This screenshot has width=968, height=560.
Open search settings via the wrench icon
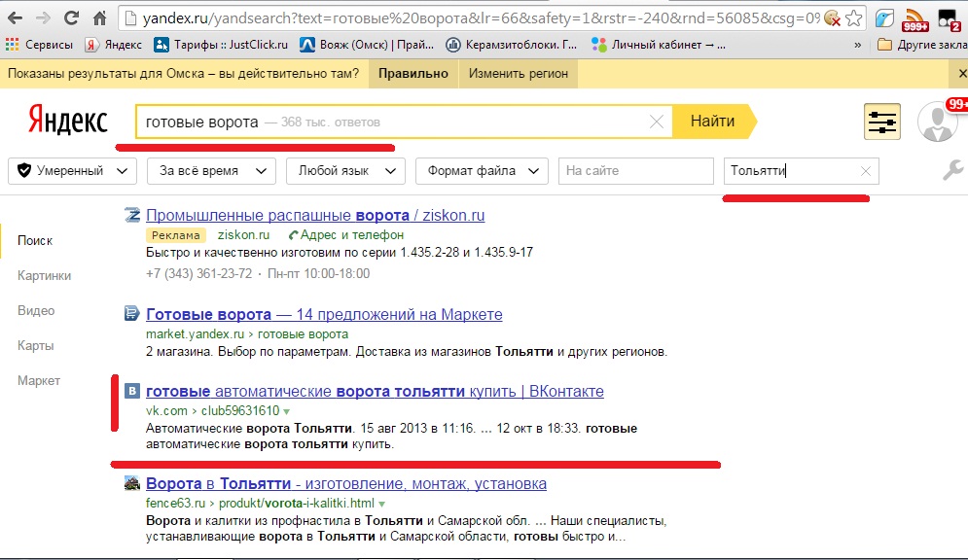(953, 170)
